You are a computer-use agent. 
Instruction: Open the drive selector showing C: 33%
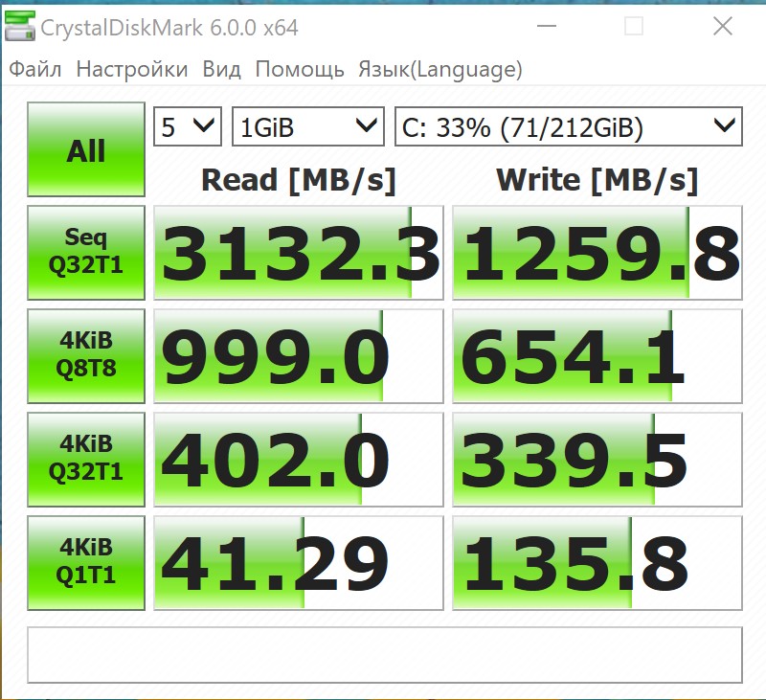pyautogui.click(x=569, y=126)
